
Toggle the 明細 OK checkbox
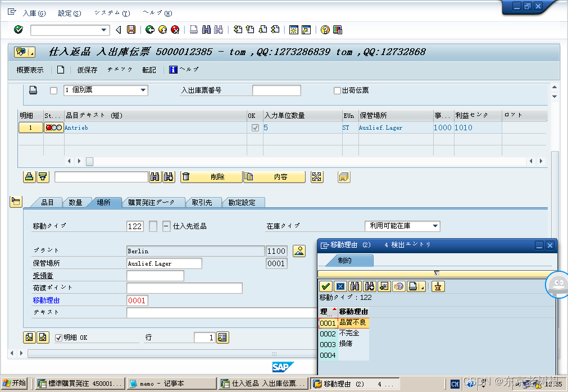(59, 338)
